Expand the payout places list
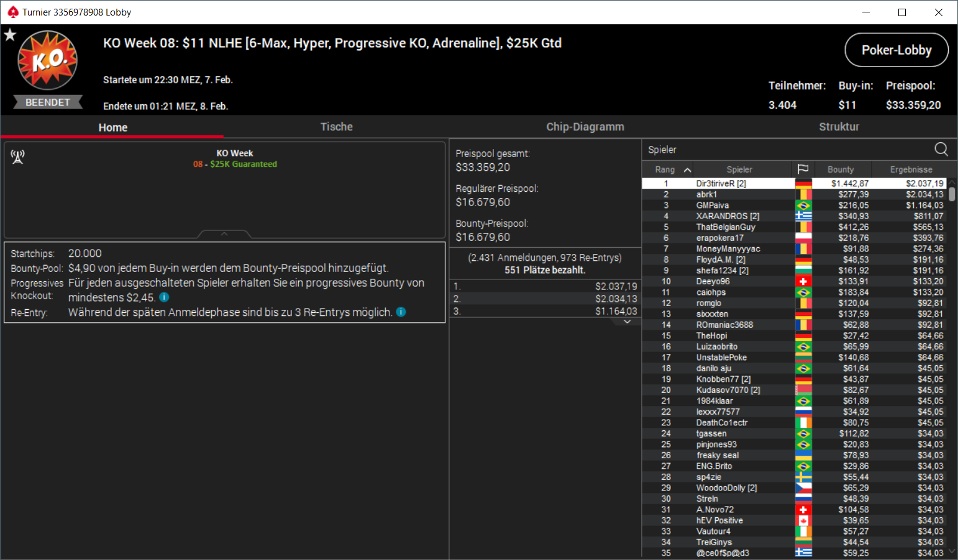 pos(627,322)
